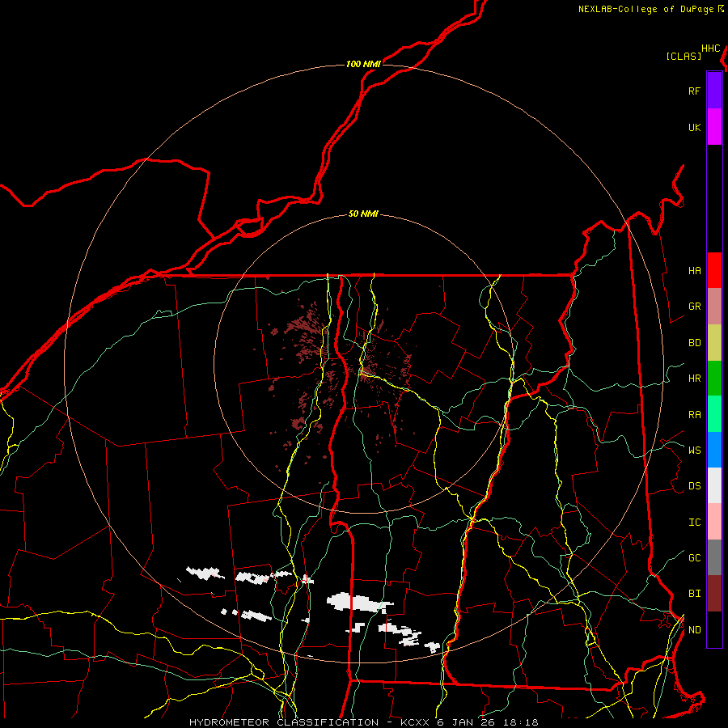728x728 pixels.
Task: Pick the RA light green swatch
Action: point(714,414)
